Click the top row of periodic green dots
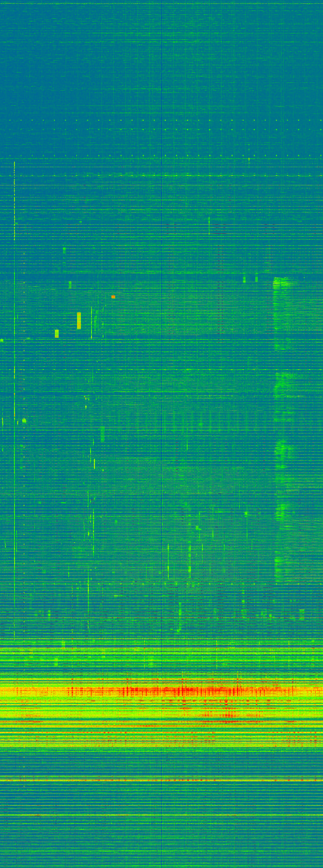The width and height of the screenshot is (323, 868). pos(162,120)
